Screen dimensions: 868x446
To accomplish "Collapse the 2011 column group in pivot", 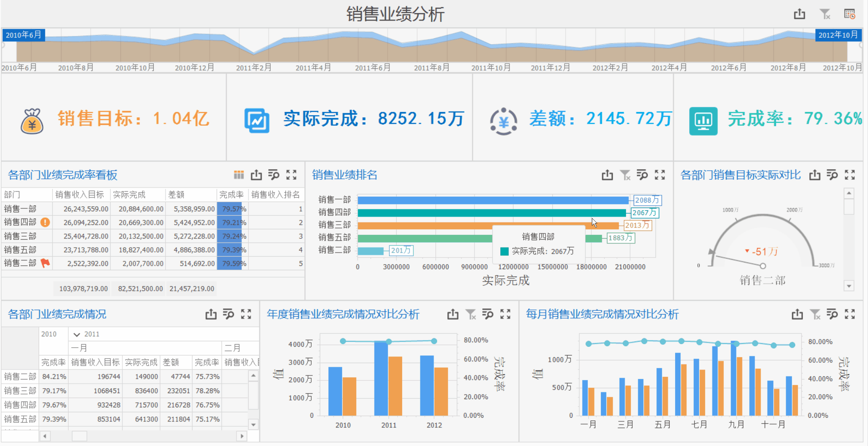I will (x=77, y=334).
